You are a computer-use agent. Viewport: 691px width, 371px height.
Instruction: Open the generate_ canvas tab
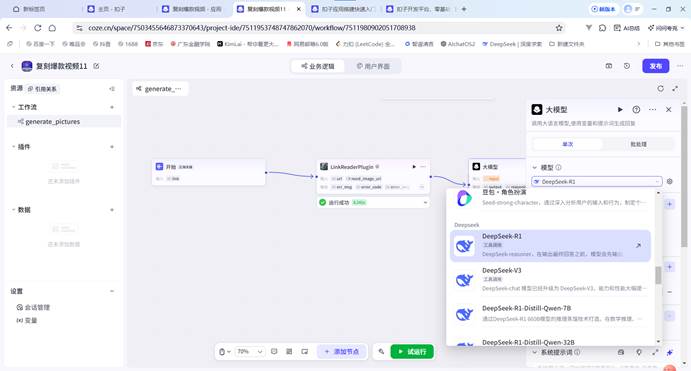pos(160,89)
